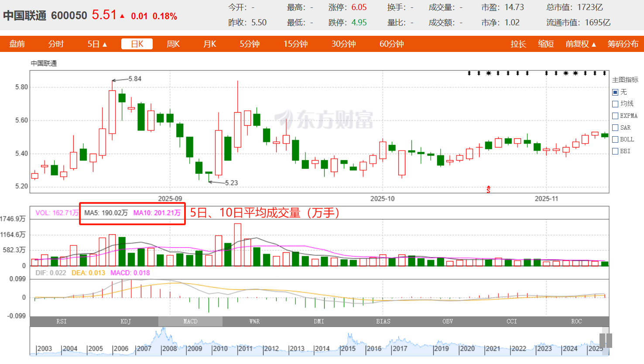Click the VOL 162.71万 volume label
Image resolution: width=644 pixels, height=364 pixels.
[57, 213]
